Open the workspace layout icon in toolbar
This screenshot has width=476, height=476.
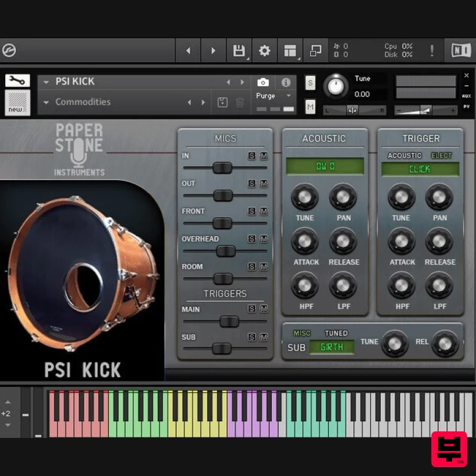pyautogui.click(x=290, y=51)
